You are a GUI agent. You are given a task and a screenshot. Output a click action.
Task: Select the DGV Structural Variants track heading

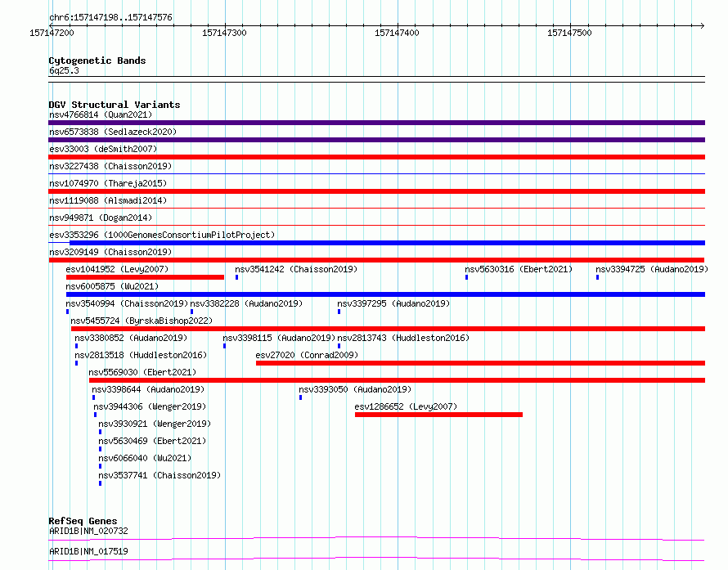tap(115, 105)
